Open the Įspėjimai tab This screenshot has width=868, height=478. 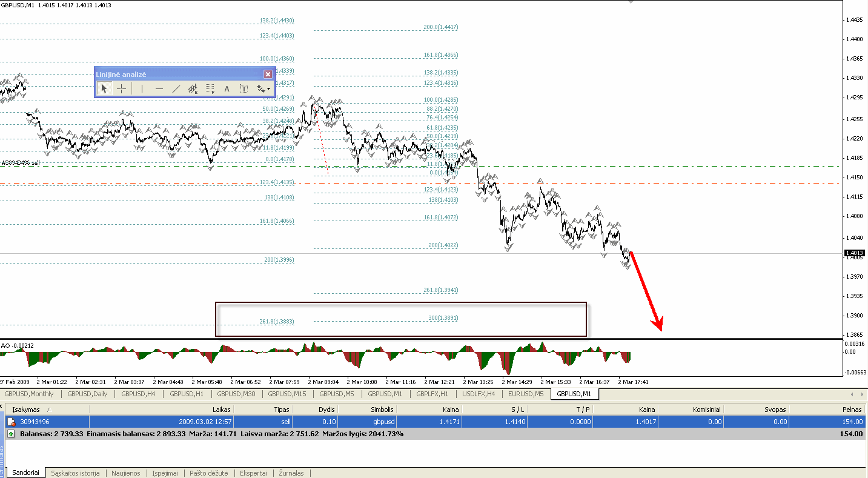click(x=165, y=473)
